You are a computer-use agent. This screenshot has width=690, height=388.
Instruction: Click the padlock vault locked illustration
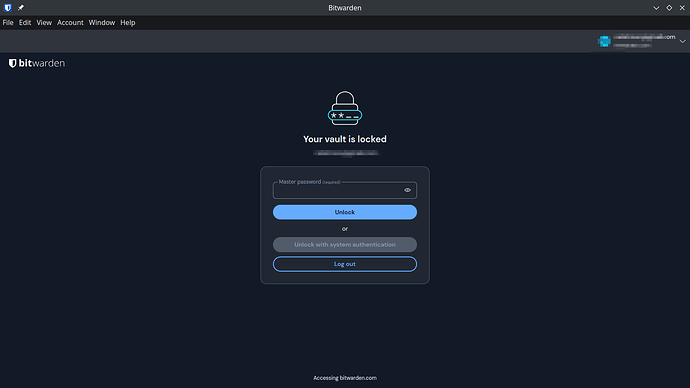click(x=345, y=108)
